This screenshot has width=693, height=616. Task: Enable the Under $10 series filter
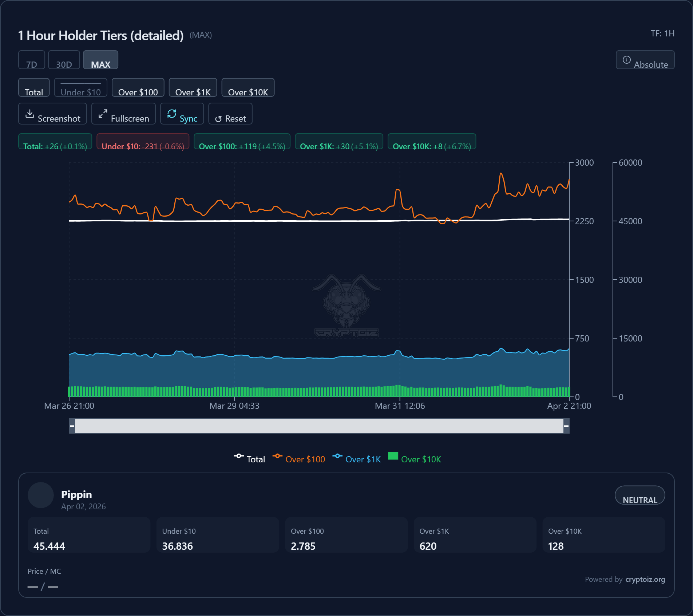click(x=81, y=87)
